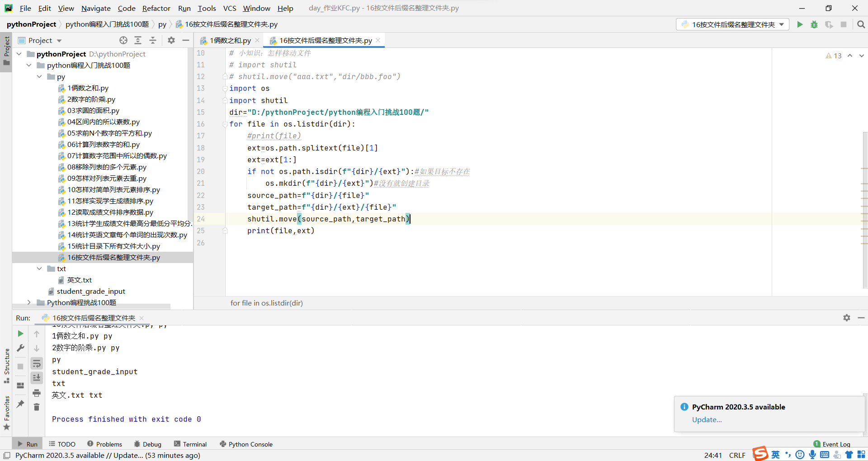Open Search Everywhere magnifier icon
The image size is (868, 461).
point(861,24)
